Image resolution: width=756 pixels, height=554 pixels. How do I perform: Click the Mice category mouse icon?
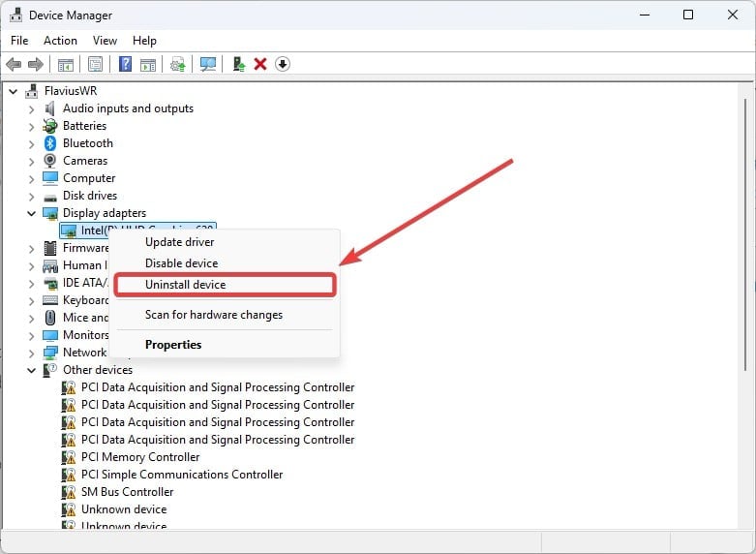50,318
